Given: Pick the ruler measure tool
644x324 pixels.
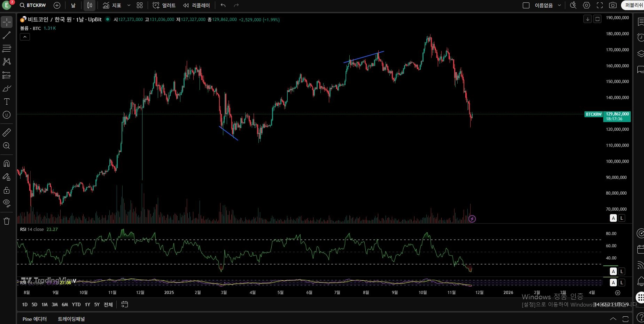Looking at the screenshot, I should tap(7, 133).
